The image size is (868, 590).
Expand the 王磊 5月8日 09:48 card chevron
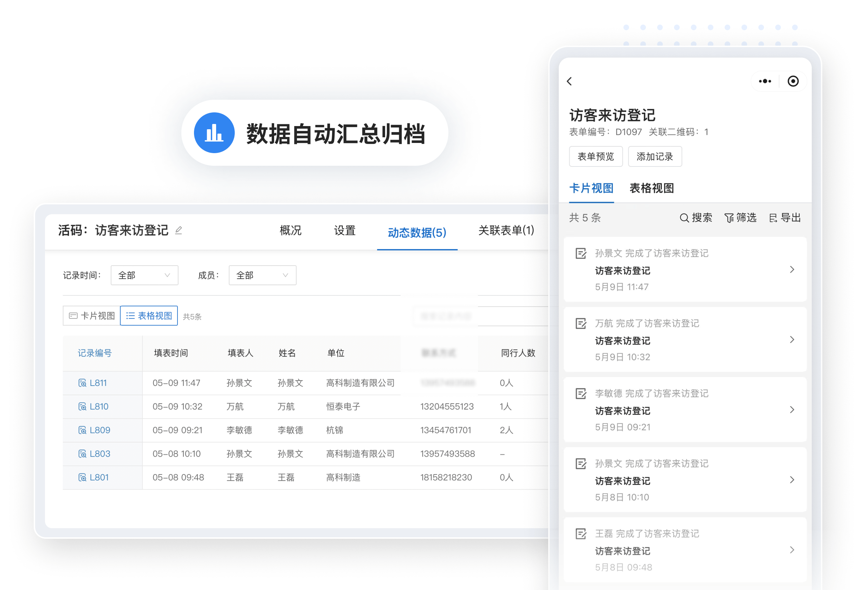(x=792, y=550)
